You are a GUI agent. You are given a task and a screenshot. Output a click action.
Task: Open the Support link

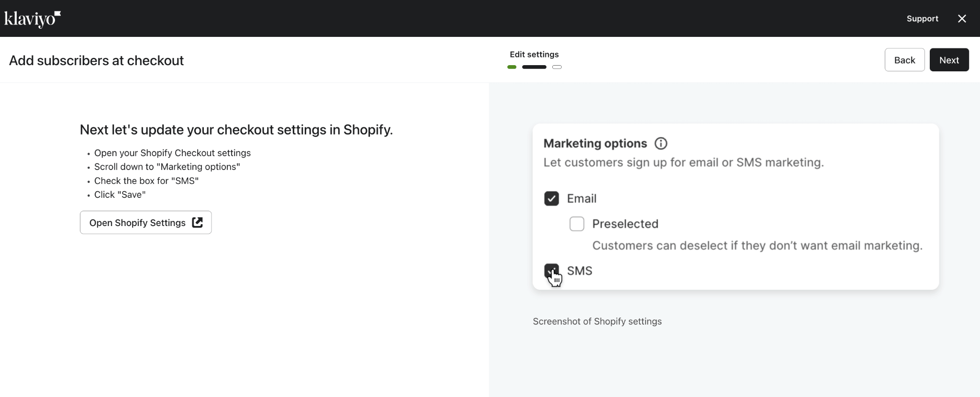click(922, 19)
